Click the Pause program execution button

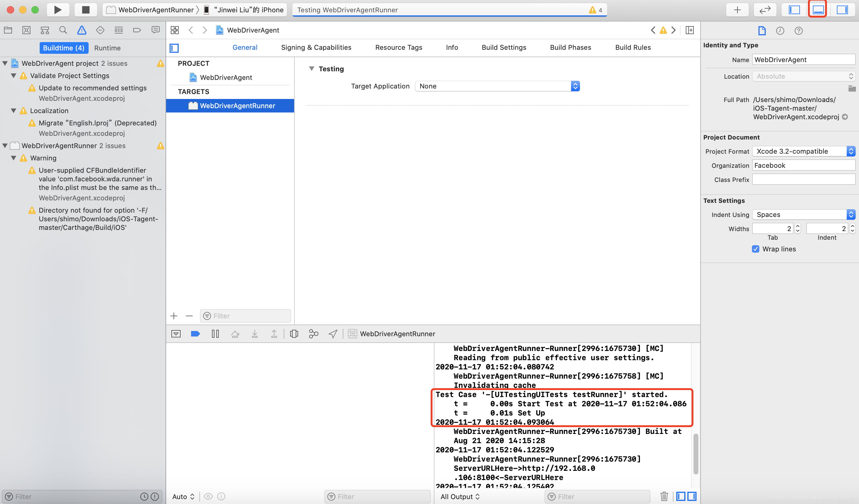pyautogui.click(x=215, y=334)
